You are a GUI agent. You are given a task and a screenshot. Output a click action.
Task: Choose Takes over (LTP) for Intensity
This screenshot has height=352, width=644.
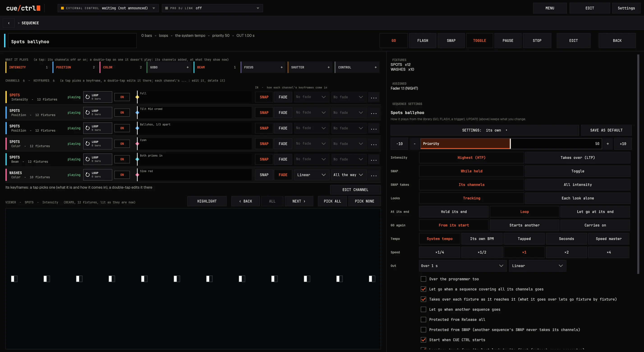[577, 158]
